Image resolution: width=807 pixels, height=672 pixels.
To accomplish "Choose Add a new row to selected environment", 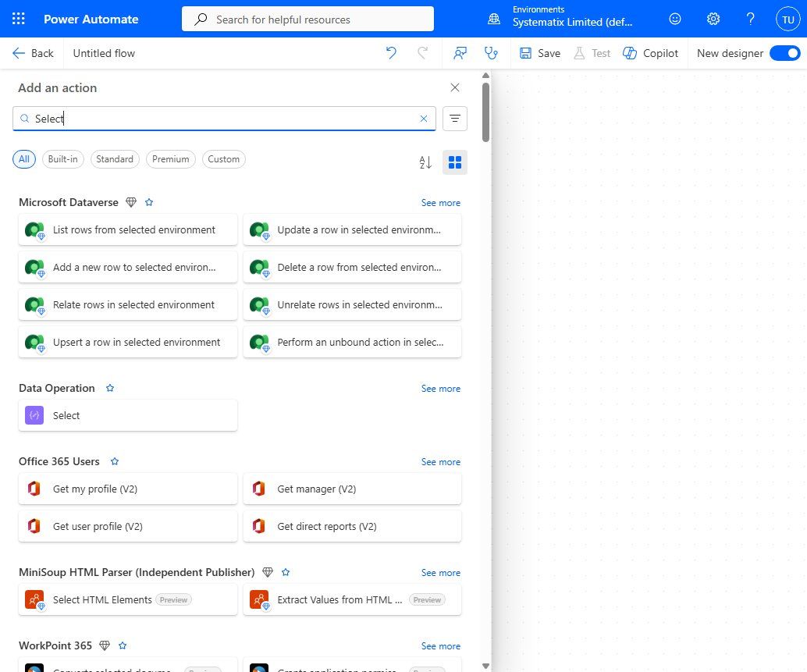I will 128,267.
